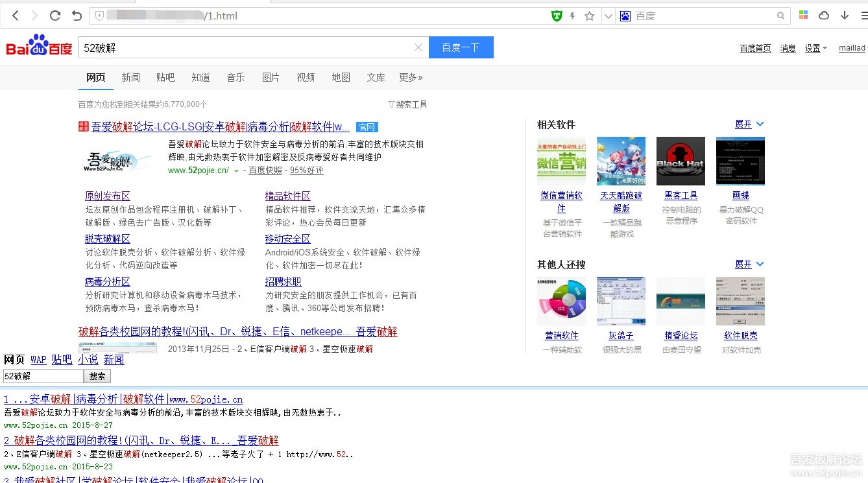
Task: Click the 官网 badge
Action: (367, 127)
